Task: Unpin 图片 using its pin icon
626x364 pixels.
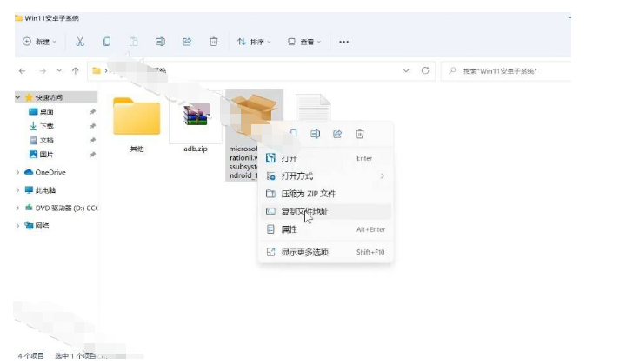Action: tap(93, 155)
